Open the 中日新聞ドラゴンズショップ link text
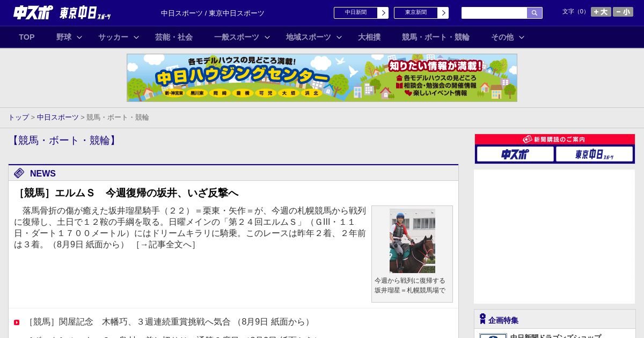Viewport: 644px width, 338px height. 555,335
